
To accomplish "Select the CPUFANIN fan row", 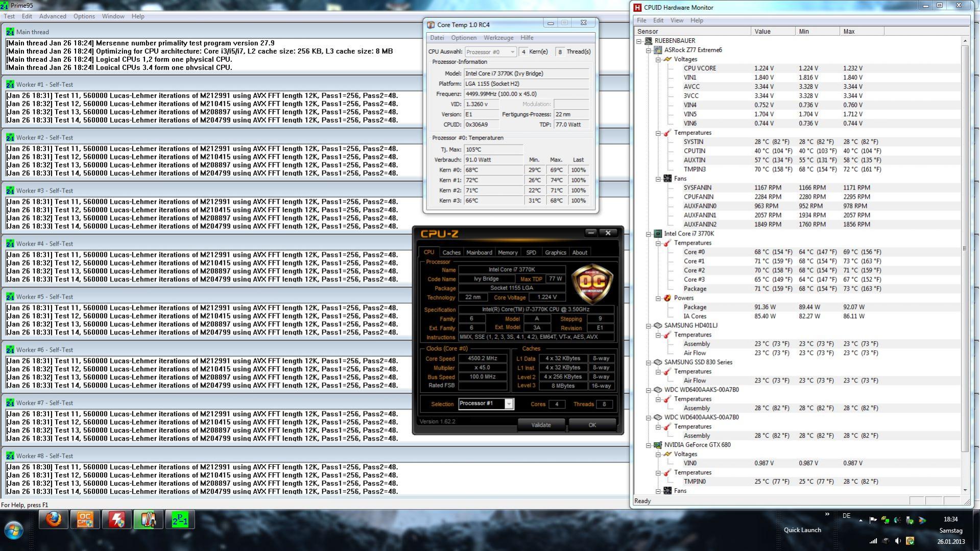I will (x=797, y=197).
